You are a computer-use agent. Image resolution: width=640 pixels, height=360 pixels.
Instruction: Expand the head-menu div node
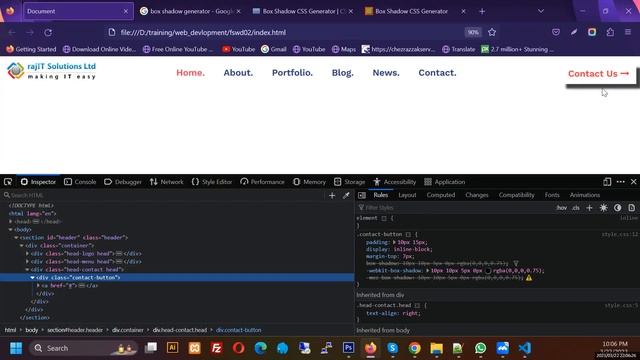(27, 262)
